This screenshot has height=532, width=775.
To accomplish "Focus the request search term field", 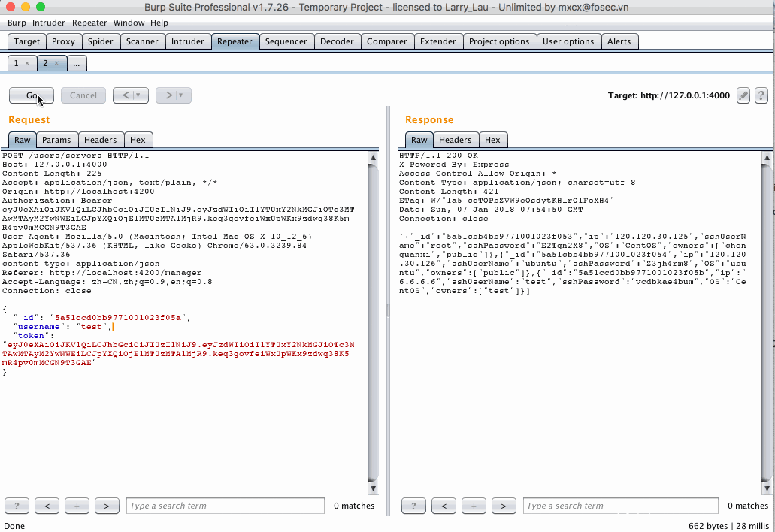I will 226,506.
